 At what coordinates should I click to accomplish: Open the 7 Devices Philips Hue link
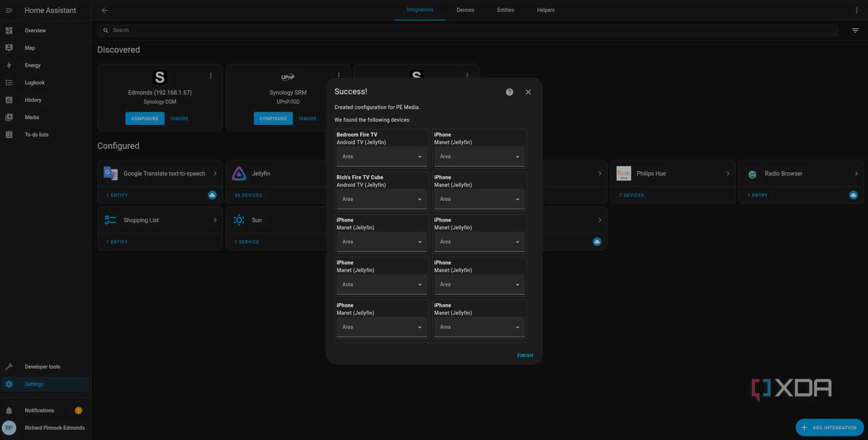coord(631,195)
